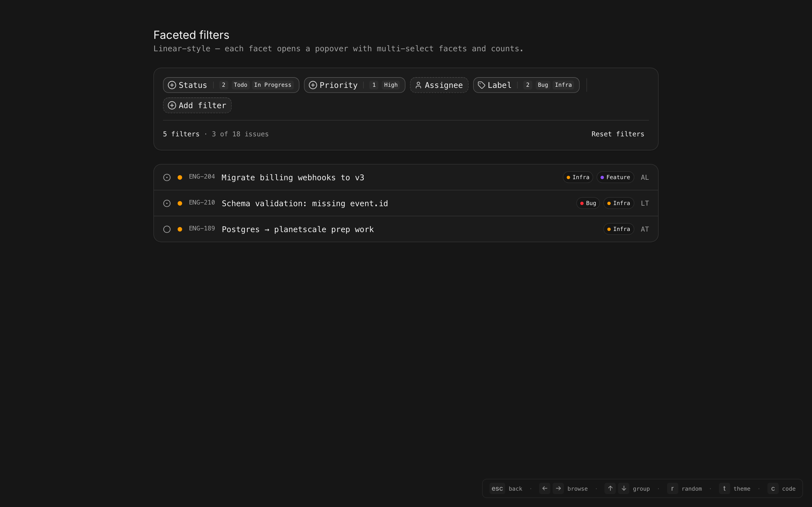812x507 pixels.
Task: Open issue 'Schema validation: missing event.id'
Action: pos(305,204)
